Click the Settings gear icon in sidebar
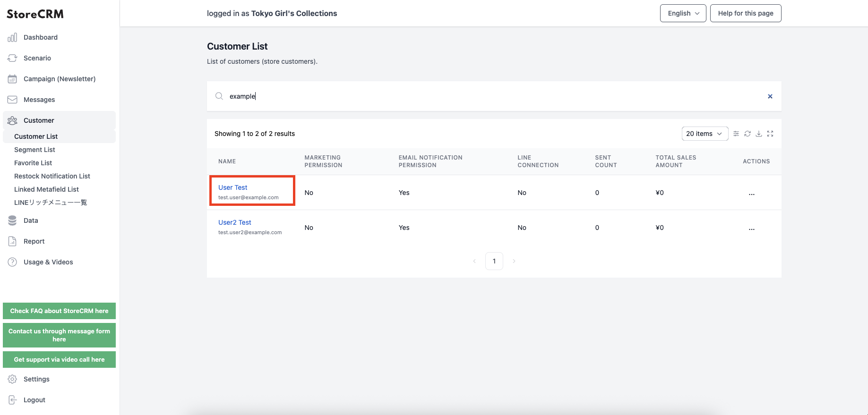This screenshot has height=415, width=868. [12, 379]
